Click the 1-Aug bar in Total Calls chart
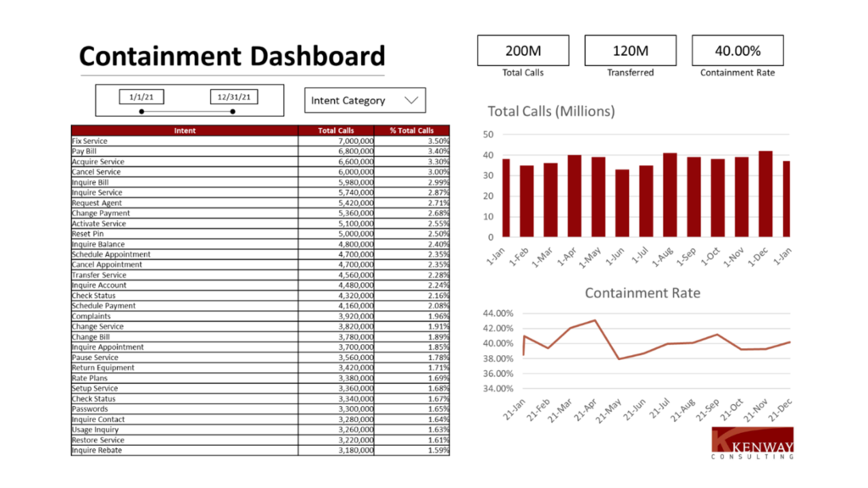Screen dimensions: 868x488 pos(670,195)
